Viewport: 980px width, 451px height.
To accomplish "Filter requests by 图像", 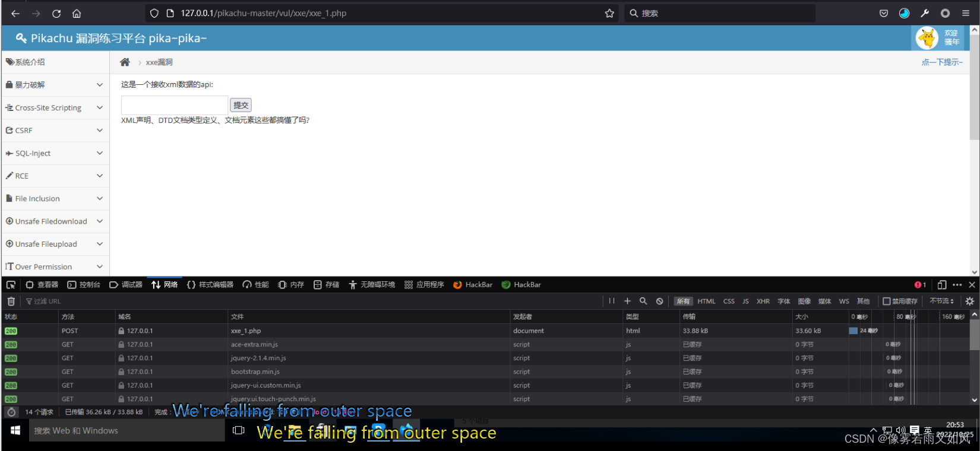I will pos(804,301).
